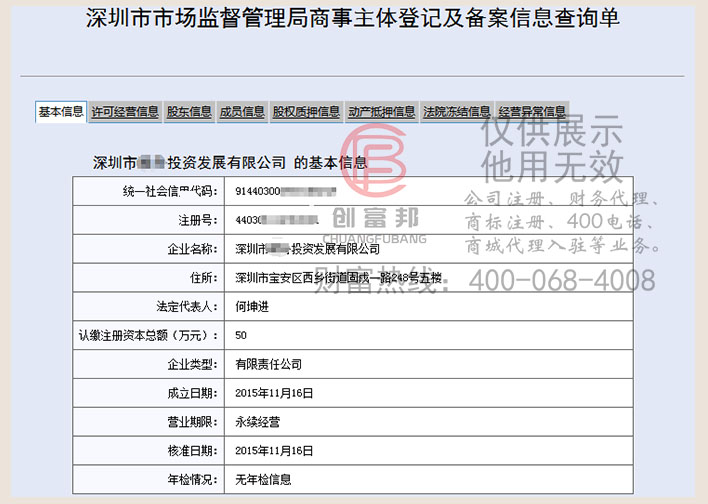This screenshot has height=504, width=708.
Task: Click the 住所 row label
Action: point(203,278)
